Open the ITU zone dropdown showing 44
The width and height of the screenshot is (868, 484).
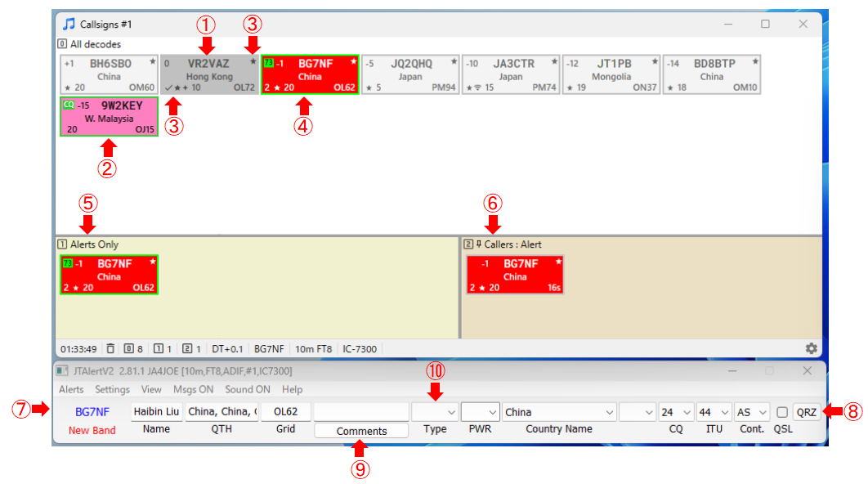[x=714, y=412]
